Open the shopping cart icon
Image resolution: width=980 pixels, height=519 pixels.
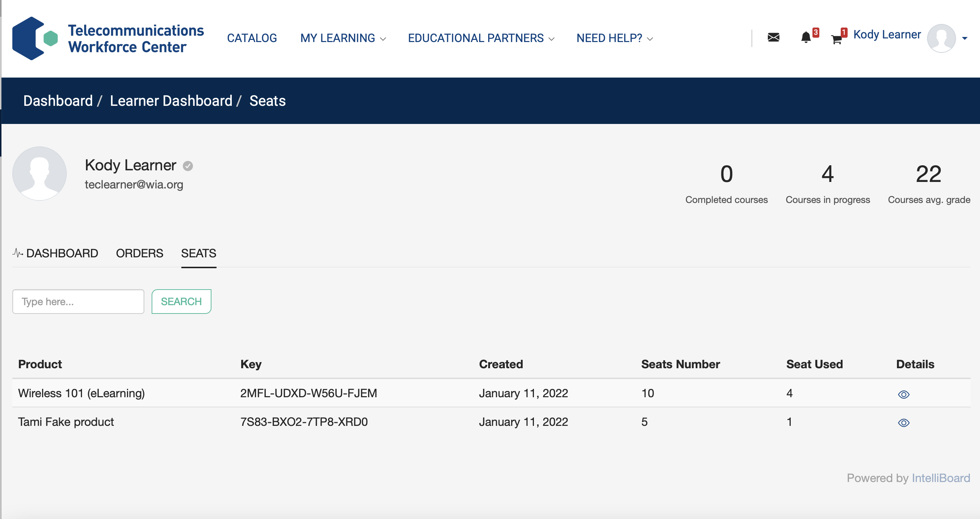836,39
